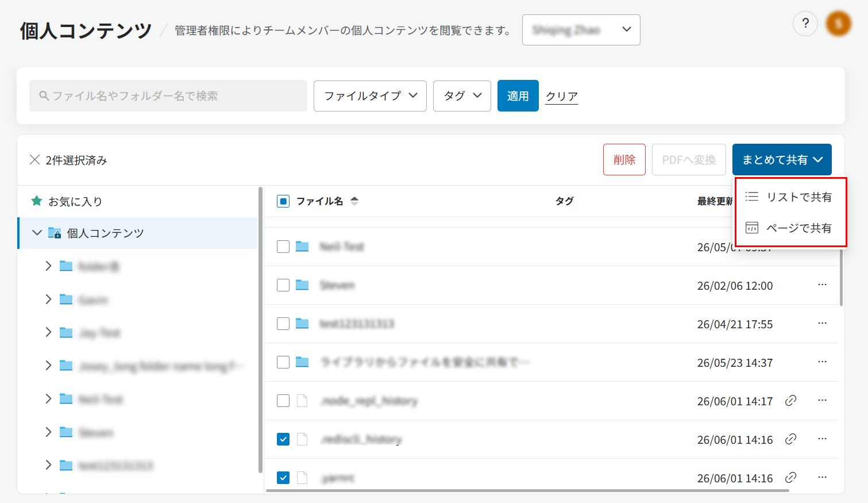Click the ファイル名 column header text
The image size is (868, 503).
pyautogui.click(x=319, y=201)
